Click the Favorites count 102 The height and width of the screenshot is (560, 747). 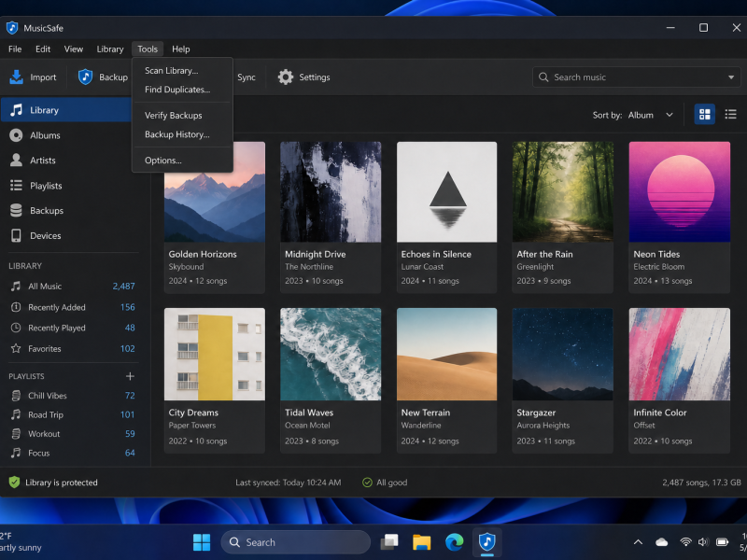[127, 348]
